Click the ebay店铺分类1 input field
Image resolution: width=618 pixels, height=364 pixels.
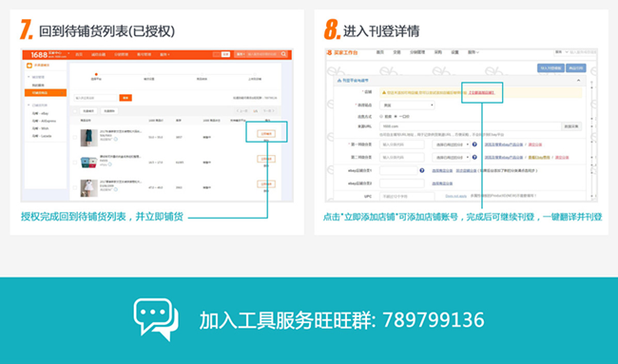(398, 170)
